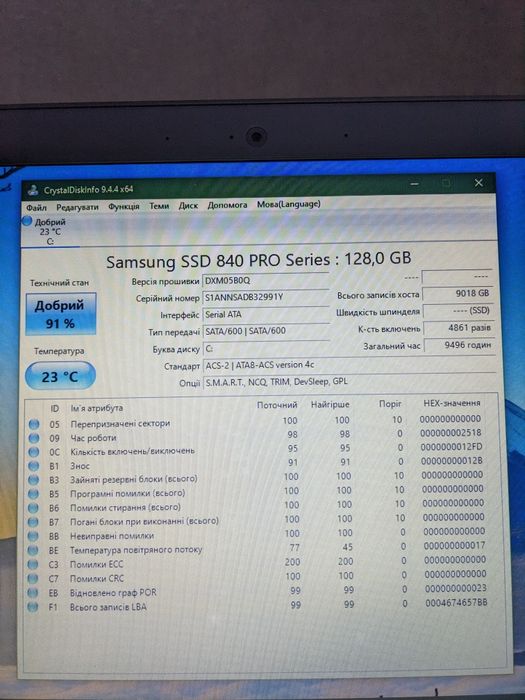Click the spindle speed value ---- (SSD)
Image resolution: width=525 pixels, height=700 pixels.
click(x=458, y=311)
